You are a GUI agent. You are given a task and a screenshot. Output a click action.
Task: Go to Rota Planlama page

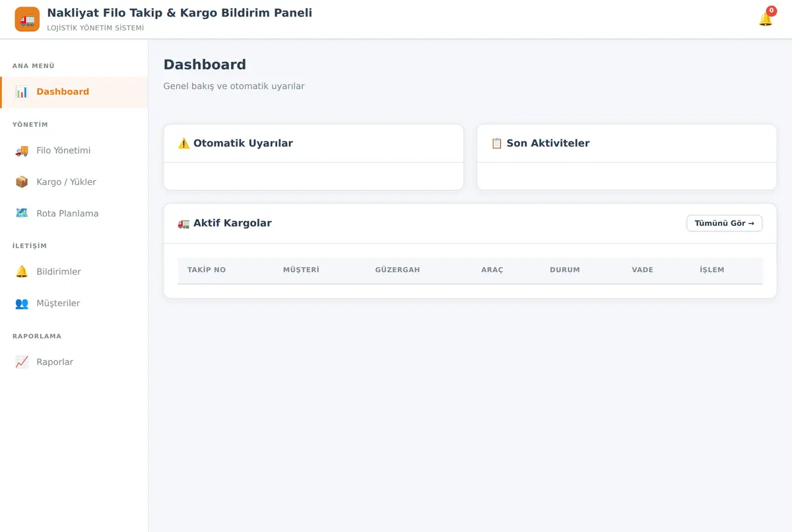(x=74, y=213)
